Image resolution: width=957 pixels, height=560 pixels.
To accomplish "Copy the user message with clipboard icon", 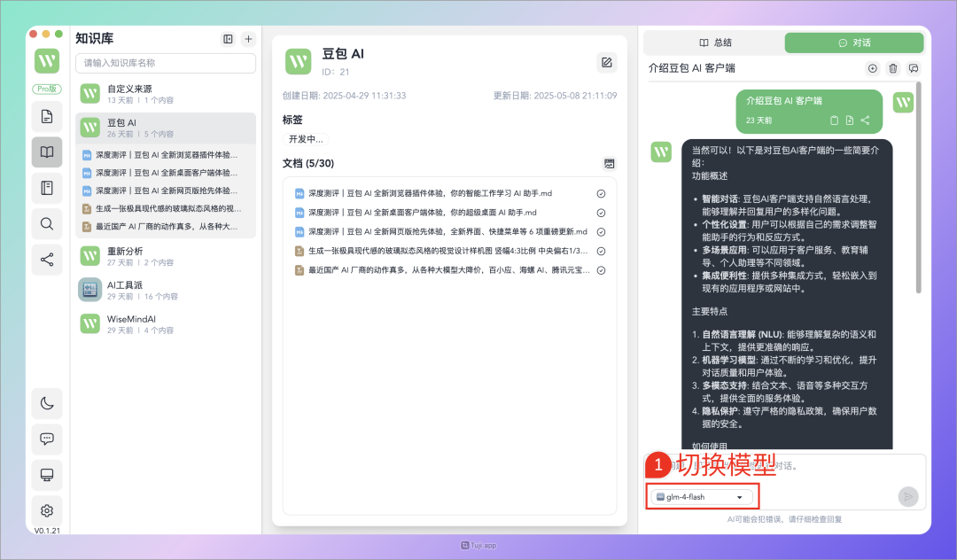I will coord(835,121).
